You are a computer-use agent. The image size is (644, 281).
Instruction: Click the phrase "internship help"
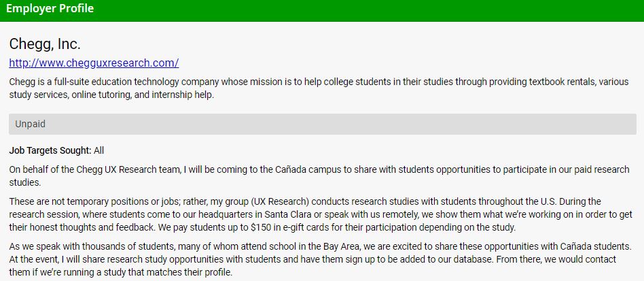186,95
